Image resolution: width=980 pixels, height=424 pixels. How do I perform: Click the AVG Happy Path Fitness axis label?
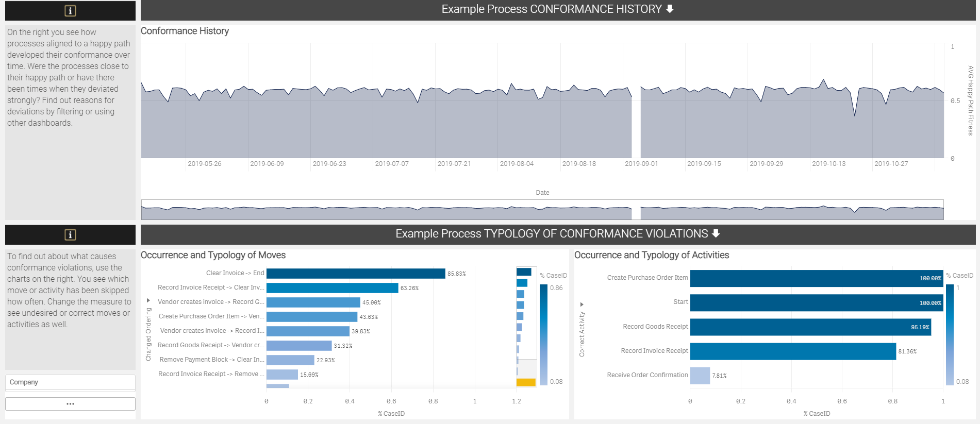coord(970,100)
